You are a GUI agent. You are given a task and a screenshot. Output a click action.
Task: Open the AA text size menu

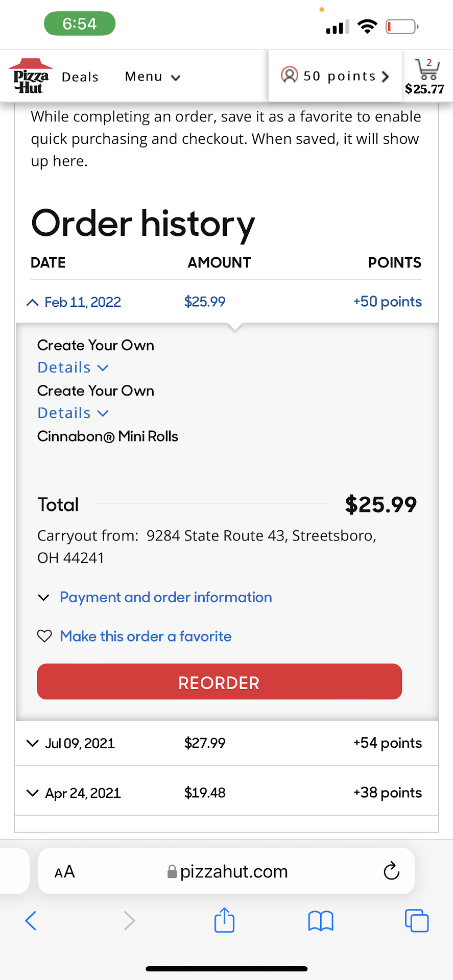pyautogui.click(x=65, y=872)
